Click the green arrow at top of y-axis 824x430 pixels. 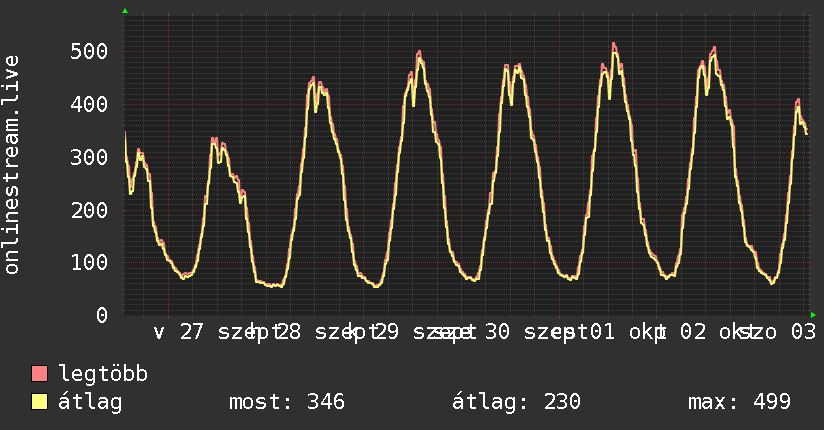pos(125,11)
